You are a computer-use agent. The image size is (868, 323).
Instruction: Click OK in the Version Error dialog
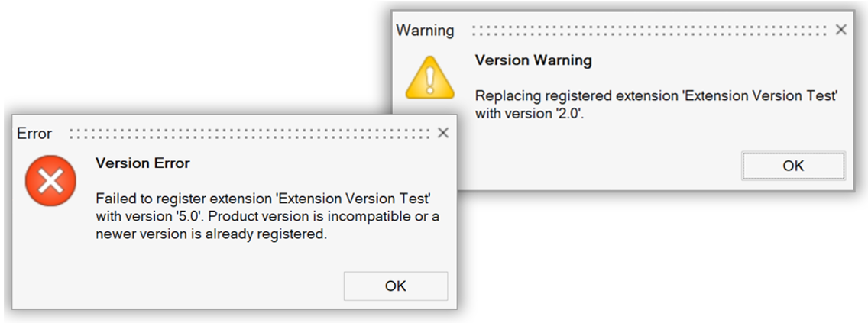(x=395, y=286)
